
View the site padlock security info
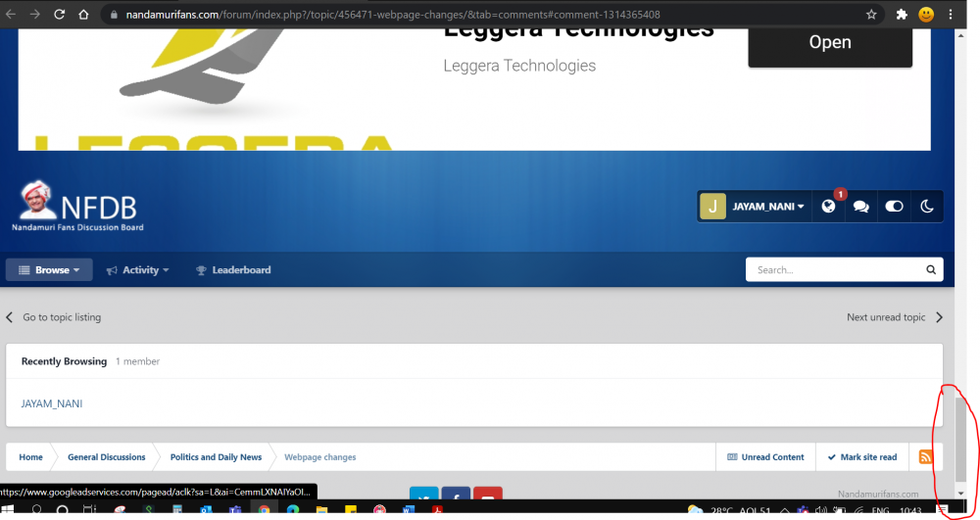pyautogui.click(x=114, y=15)
